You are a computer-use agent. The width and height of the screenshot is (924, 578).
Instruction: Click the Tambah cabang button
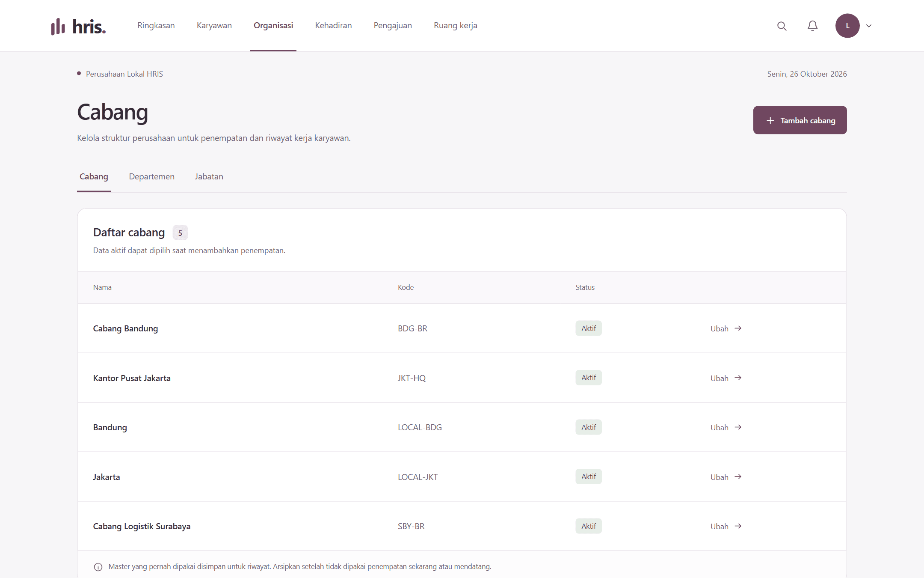pyautogui.click(x=800, y=120)
